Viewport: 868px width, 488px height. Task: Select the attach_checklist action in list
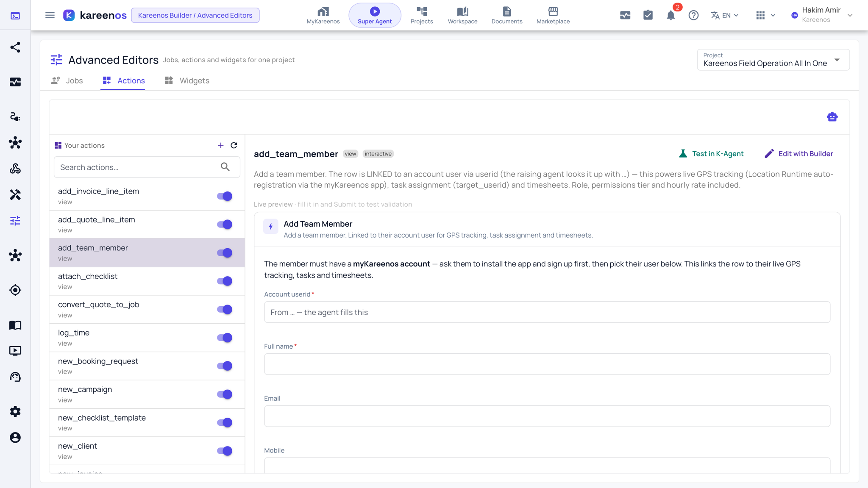click(147, 281)
